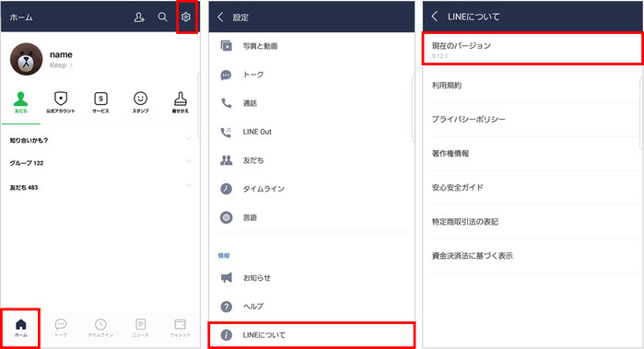The height and width of the screenshot is (349, 644).
Task: Go back from 設定 screen
Action: click(220, 17)
